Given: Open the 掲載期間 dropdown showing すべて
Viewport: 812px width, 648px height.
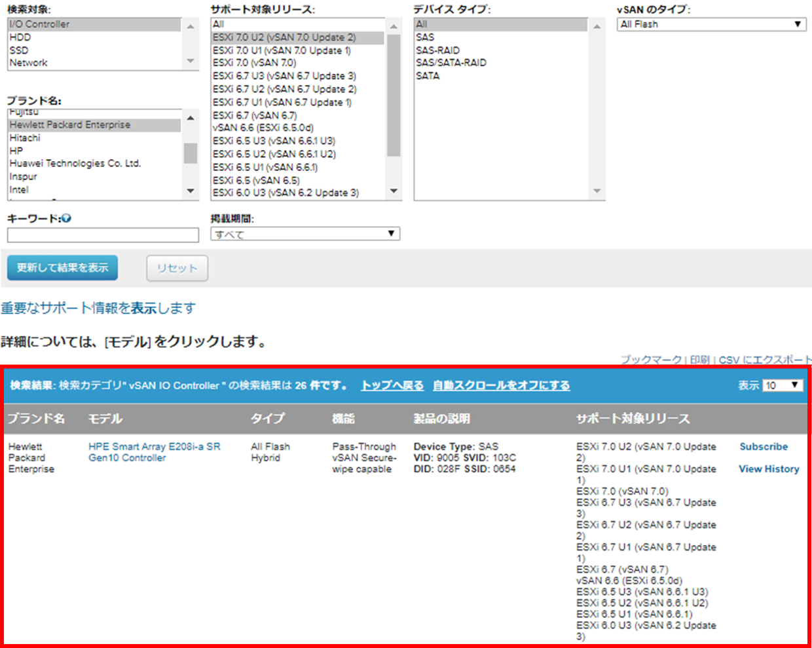Looking at the screenshot, I should [305, 234].
